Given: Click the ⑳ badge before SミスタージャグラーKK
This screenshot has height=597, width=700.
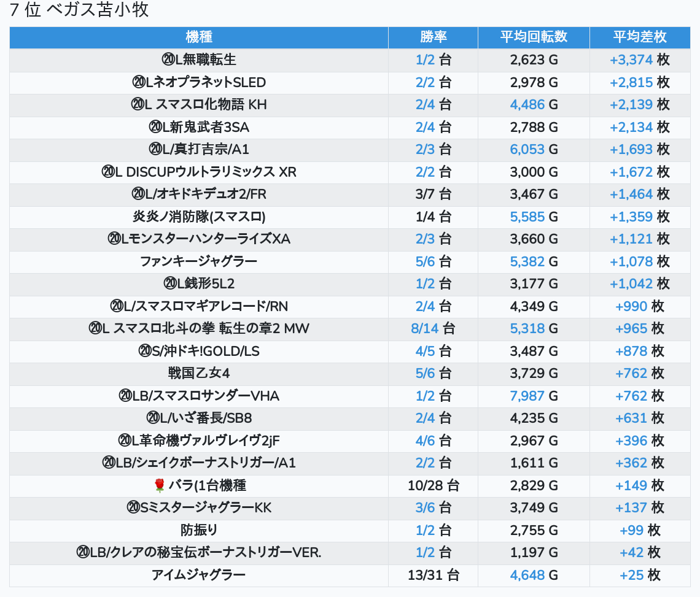Looking at the screenshot, I should click(134, 508).
